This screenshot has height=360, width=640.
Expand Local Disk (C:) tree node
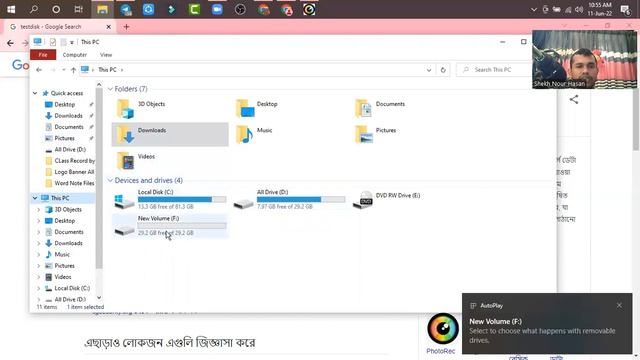pos(39,288)
